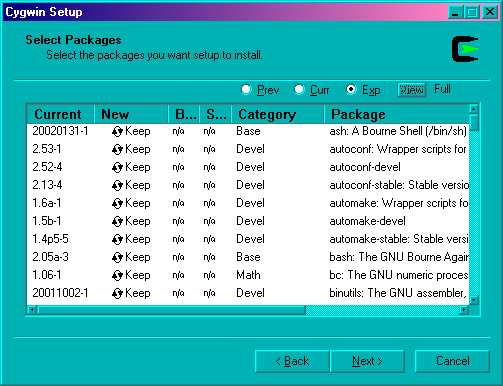
Task: Click the automake-devel package name
Action: tap(367, 221)
